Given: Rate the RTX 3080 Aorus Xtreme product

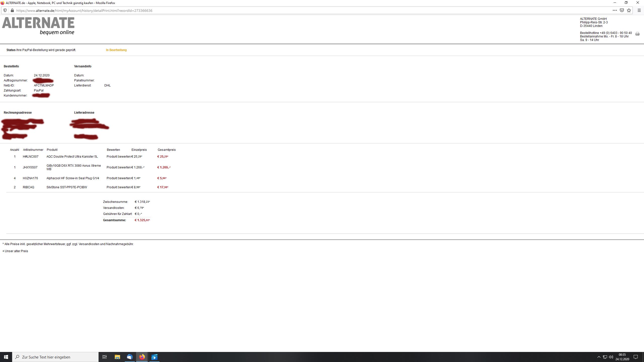Looking at the screenshot, I should click(x=118, y=167).
